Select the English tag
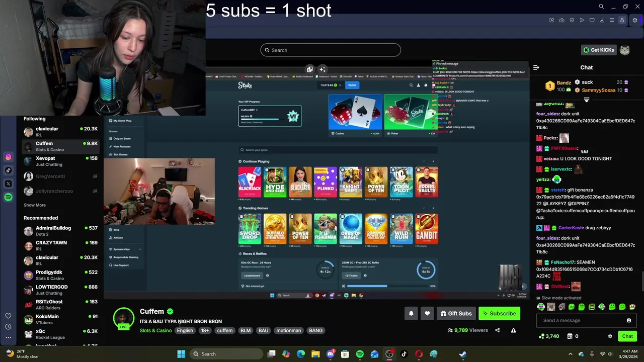 click(x=185, y=330)
